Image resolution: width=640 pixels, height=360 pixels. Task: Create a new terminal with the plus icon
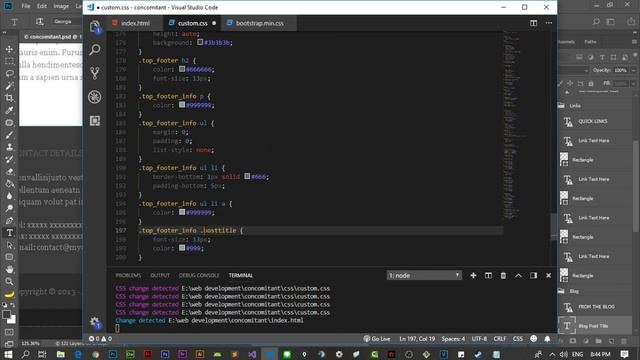click(473, 276)
